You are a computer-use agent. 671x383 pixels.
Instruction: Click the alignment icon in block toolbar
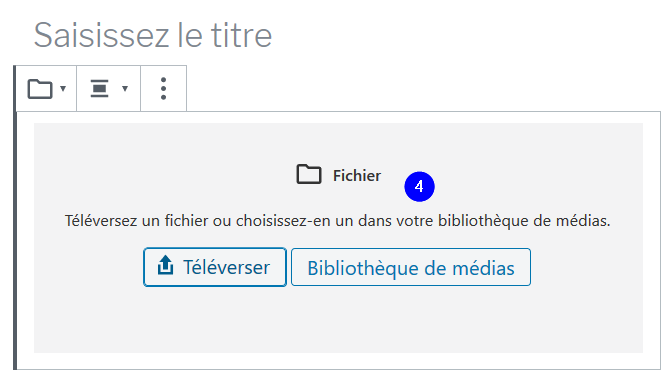click(99, 89)
